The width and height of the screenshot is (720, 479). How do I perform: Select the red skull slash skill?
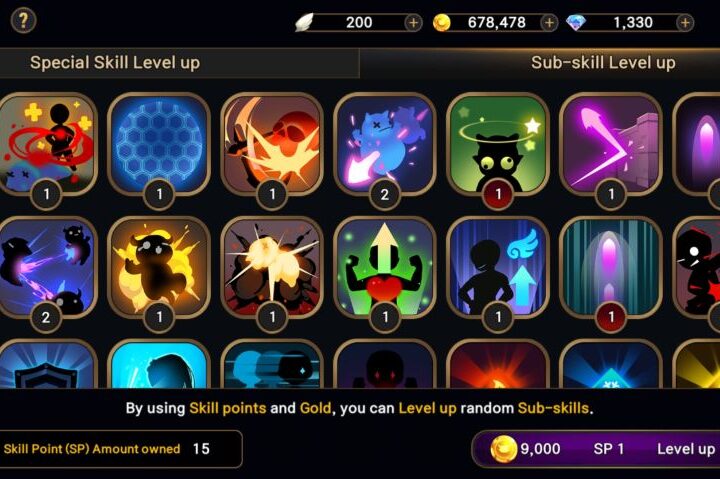(272, 145)
